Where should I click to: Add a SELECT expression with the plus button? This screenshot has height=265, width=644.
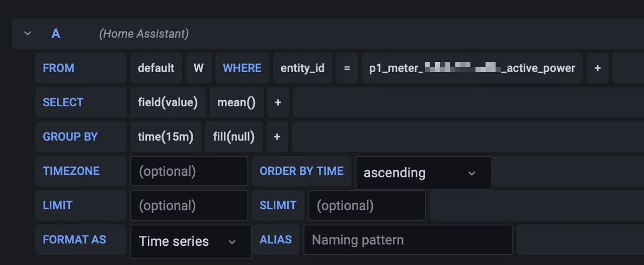[278, 102]
